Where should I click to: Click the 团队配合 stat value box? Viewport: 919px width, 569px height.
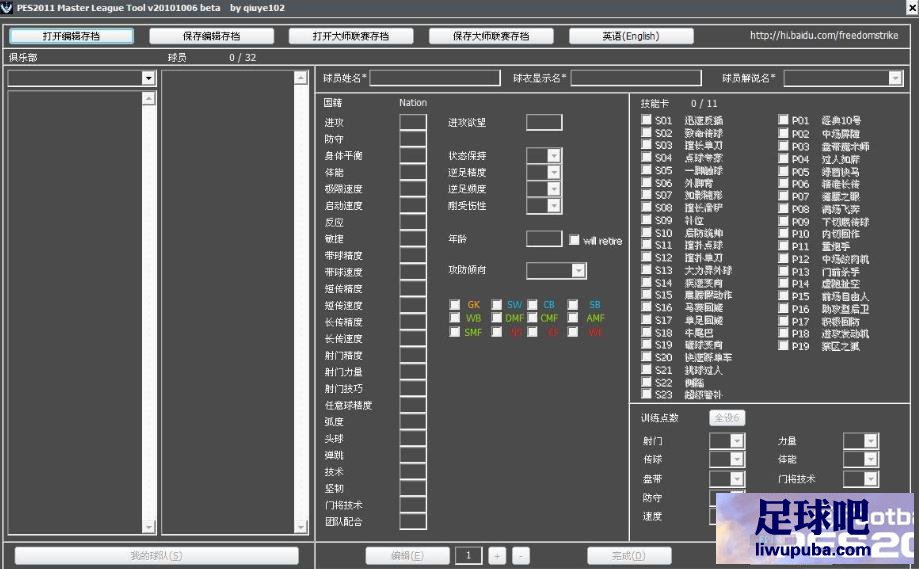click(413, 521)
